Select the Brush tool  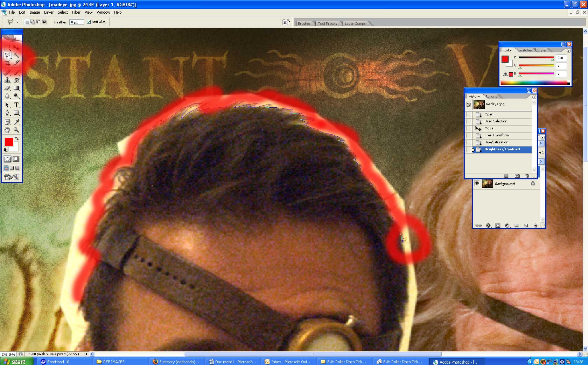[x=16, y=72]
